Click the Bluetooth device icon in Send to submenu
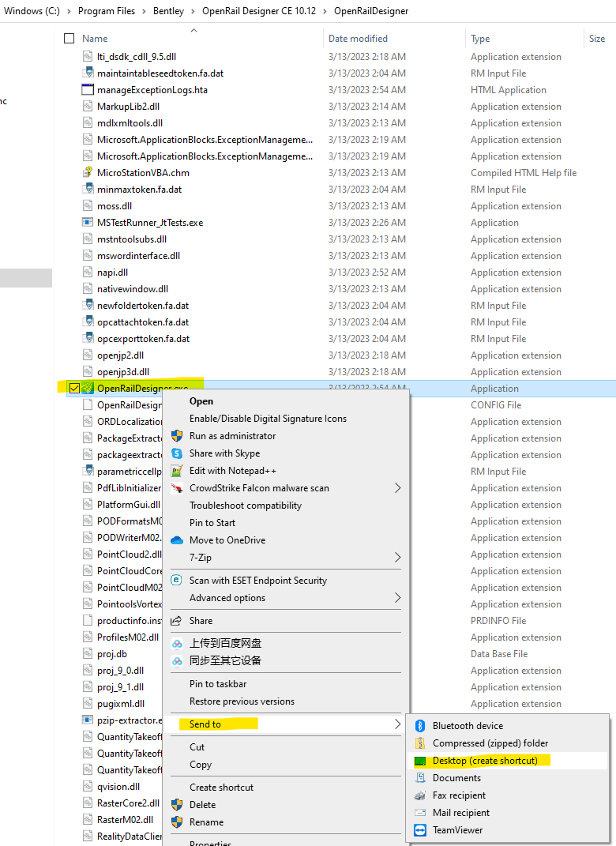Image resolution: width=616 pixels, height=846 pixels. point(420,726)
